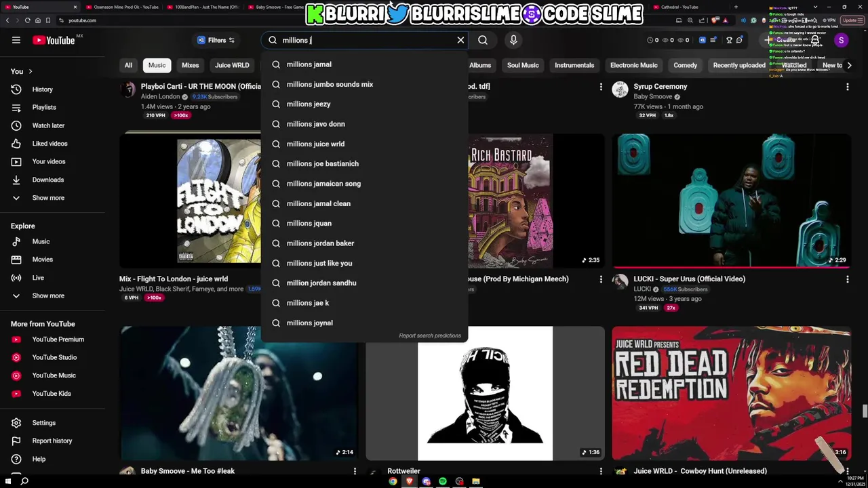The width and height of the screenshot is (868, 488).
Task: Open Your videos in sidebar
Action: (x=54, y=161)
